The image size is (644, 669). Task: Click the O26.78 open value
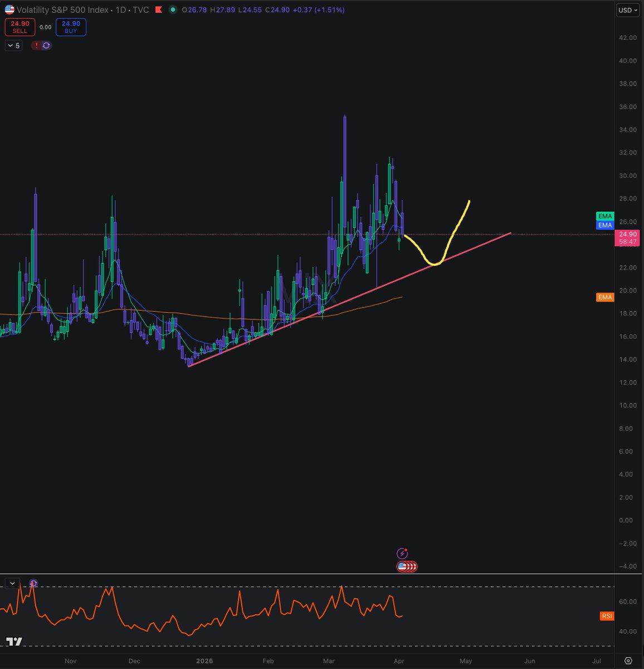[x=196, y=10]
